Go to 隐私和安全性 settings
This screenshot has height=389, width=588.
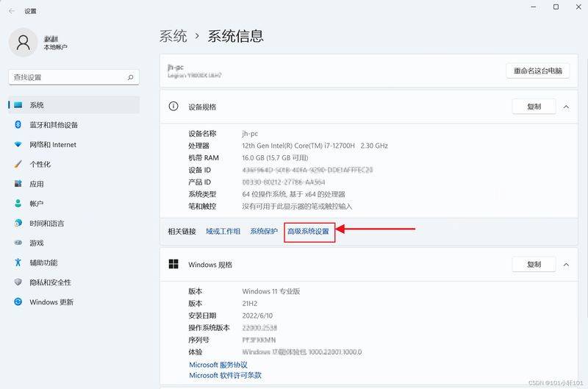point(74,282)
